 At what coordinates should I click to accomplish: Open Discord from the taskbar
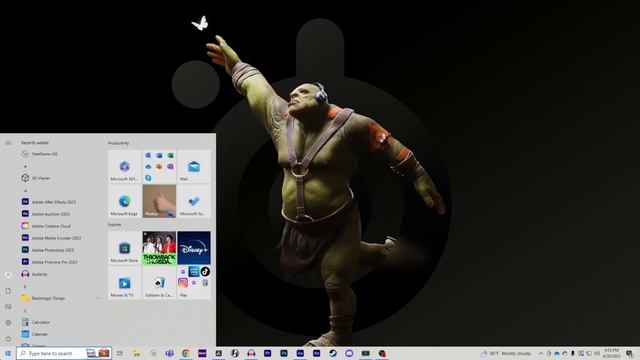[349, 353]
